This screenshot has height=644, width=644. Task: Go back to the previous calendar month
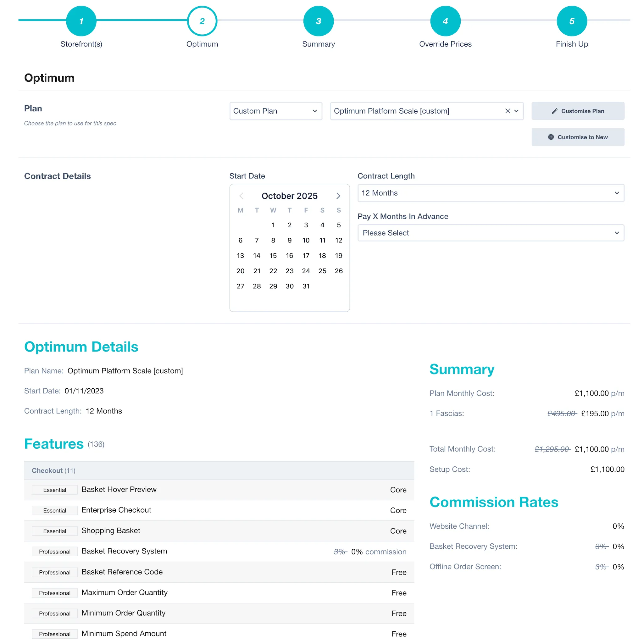point(241,196)
